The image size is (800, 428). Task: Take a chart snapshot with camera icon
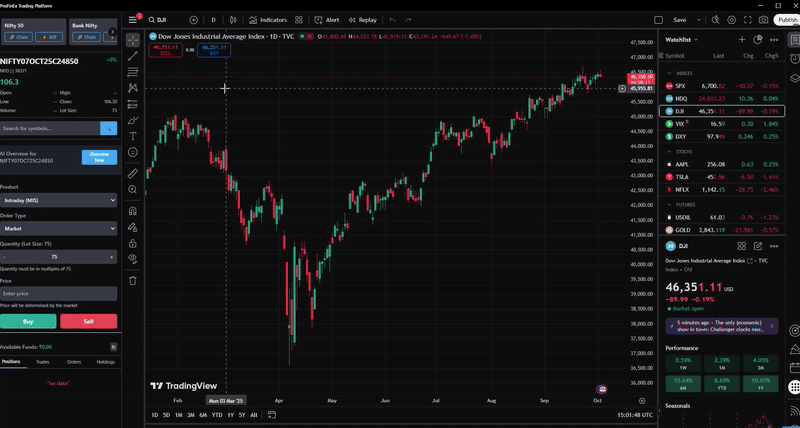click(x=763, y=20)
